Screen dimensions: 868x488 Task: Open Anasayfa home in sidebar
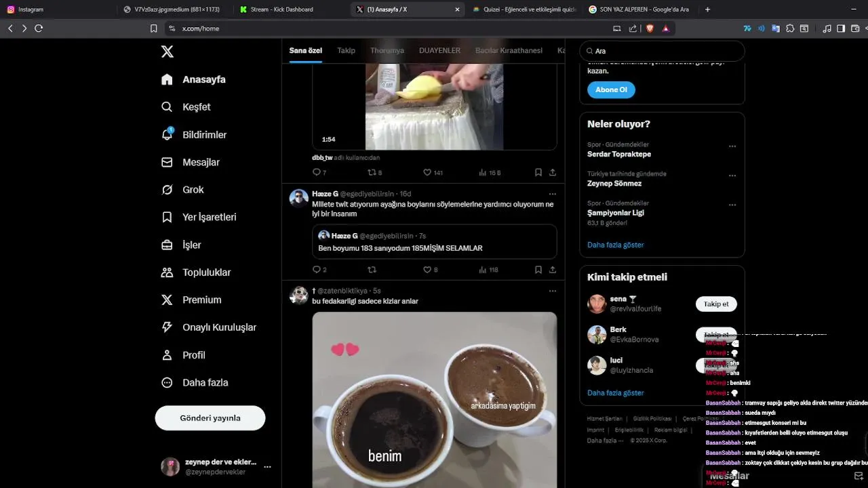193,79
